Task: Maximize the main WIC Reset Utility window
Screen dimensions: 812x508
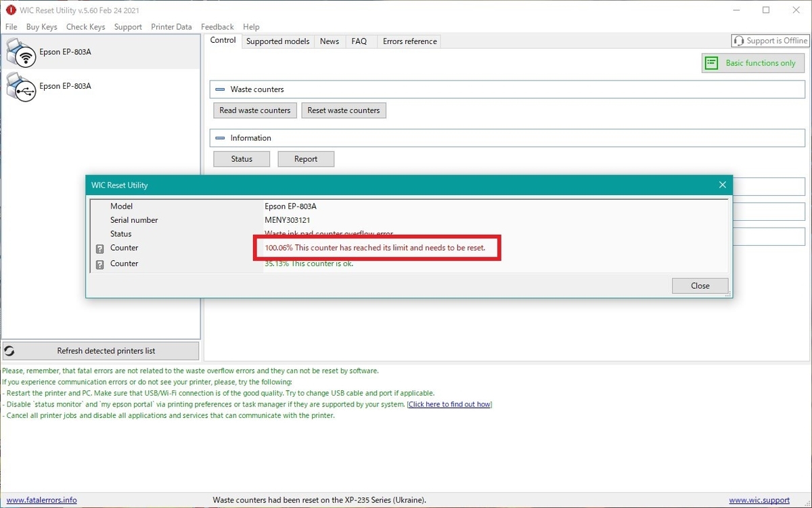Action: (766, 10)
